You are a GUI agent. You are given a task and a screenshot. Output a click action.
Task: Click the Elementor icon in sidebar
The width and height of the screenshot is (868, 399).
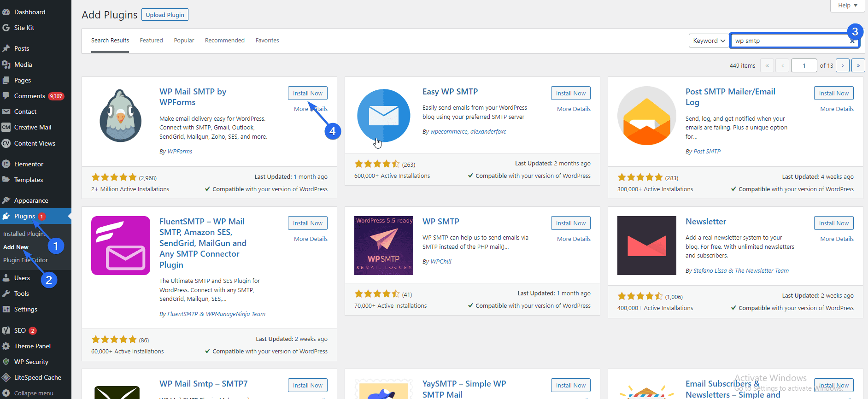coord(6,164)
